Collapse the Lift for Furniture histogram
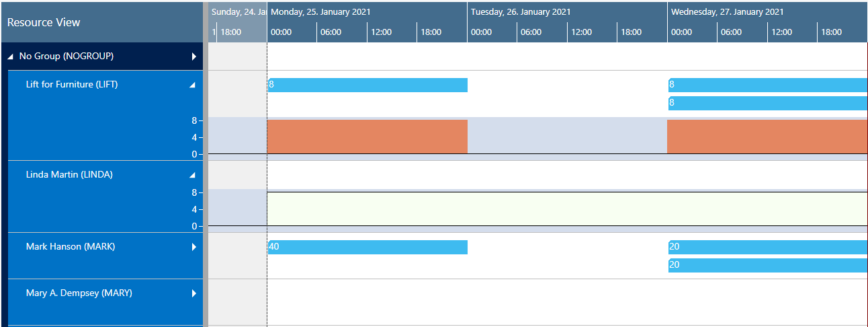The width and height of the screenshot is (868, 327). point(193,85)
